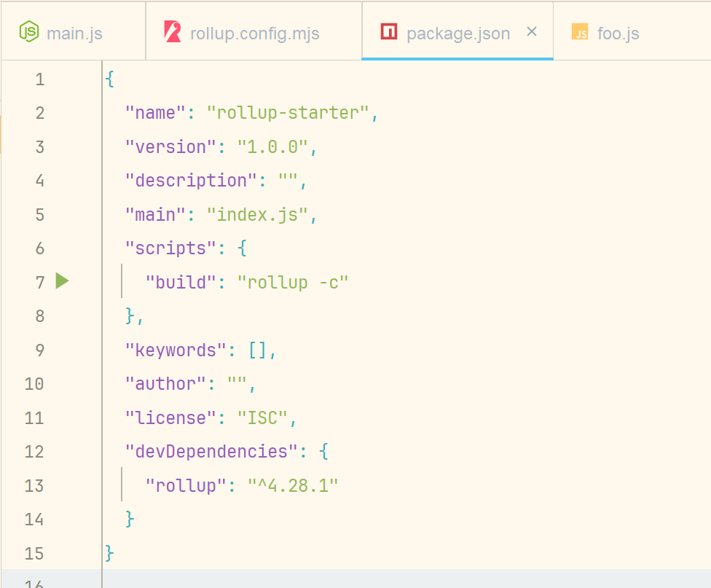
Task: Click the "version" key
Action: (x=170, y=147)
